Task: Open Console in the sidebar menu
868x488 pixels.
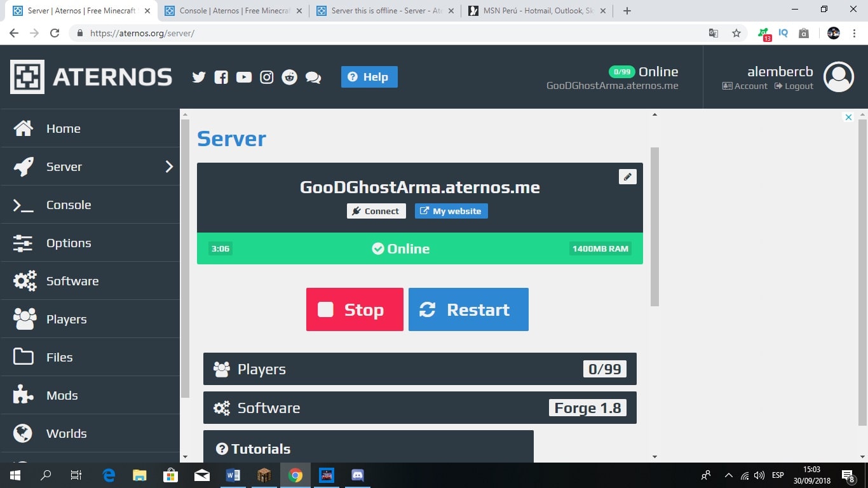Action: point(69,205)
